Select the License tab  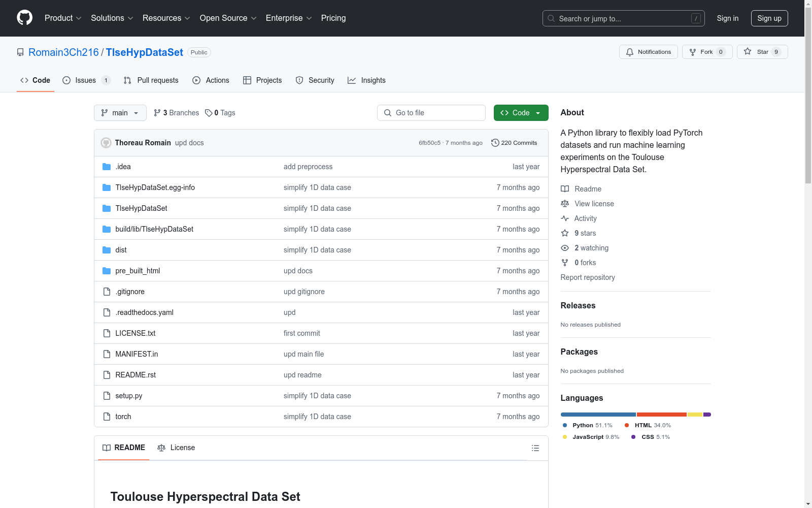176,448
